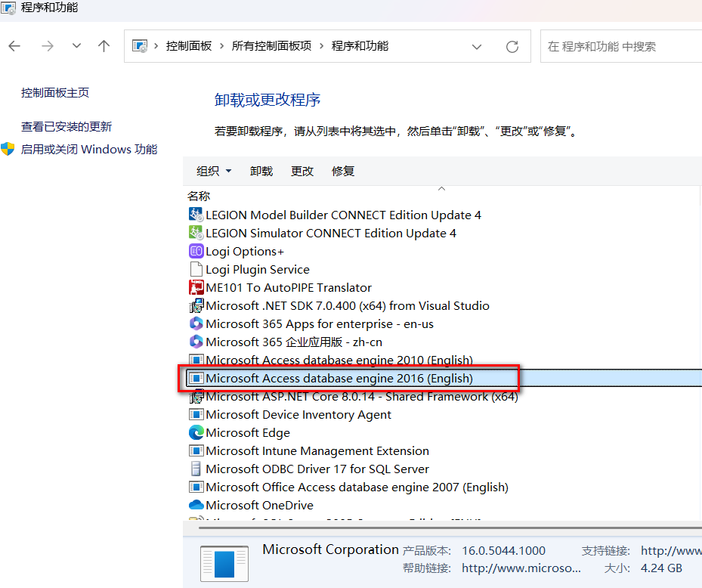Select the Logi Options+ entry
This screenshot has width=702, height=588.
pos(244,251)
